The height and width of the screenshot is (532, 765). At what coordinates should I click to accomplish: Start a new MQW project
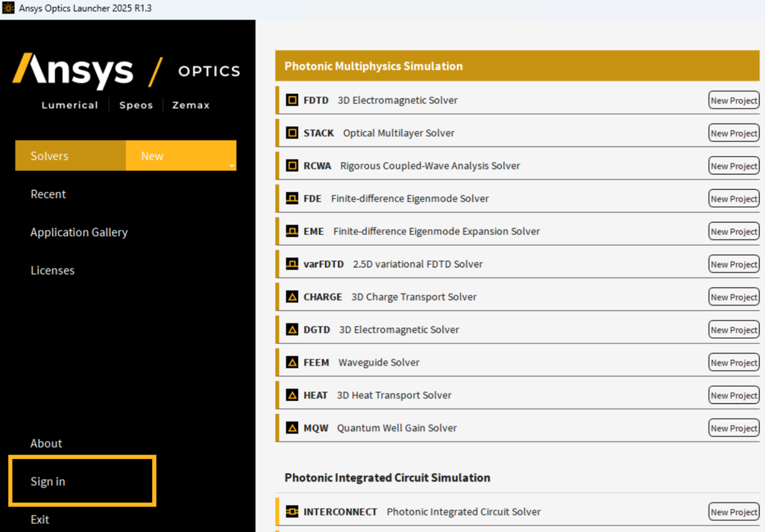point(734,427)
